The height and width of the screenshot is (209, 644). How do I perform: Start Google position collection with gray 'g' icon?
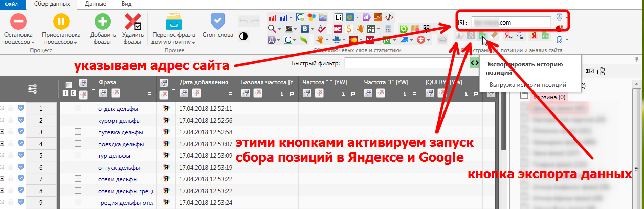point(472,36)
